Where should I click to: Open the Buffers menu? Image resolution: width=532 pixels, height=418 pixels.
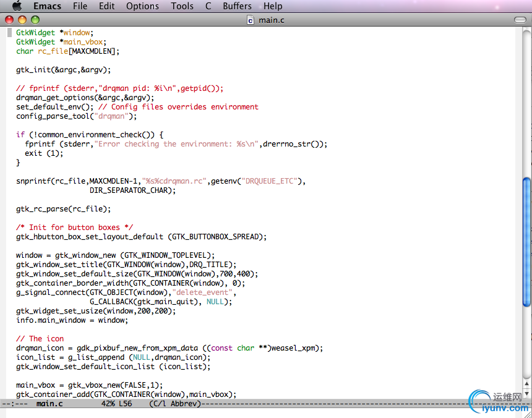tap(237, 6)
